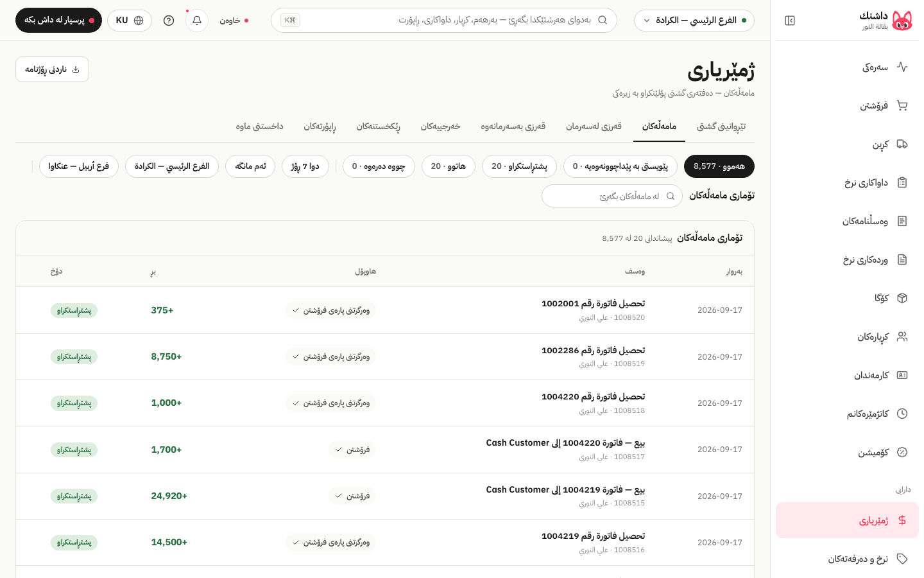The image size is (924, 578).
Task: Switch to خەرجییەکان tab
Action: 441,127
